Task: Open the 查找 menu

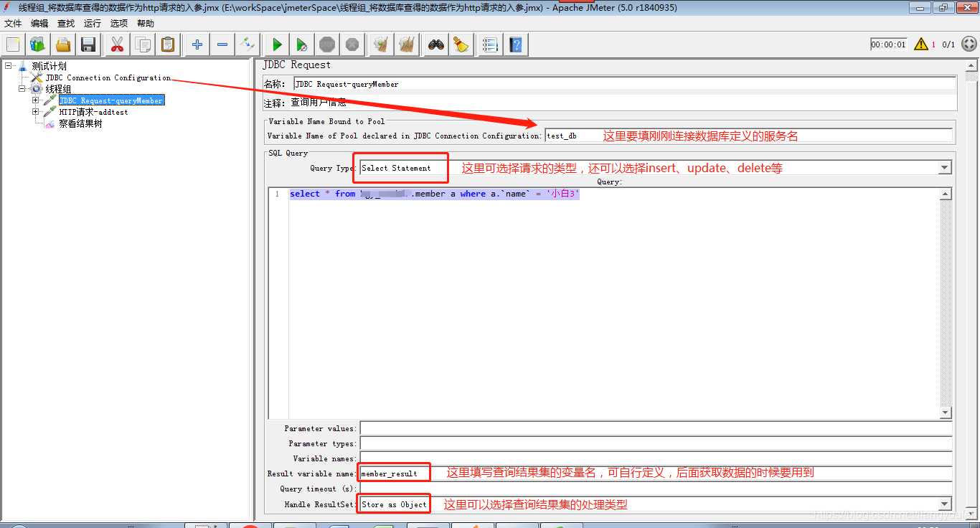Action: click(66, 24)
